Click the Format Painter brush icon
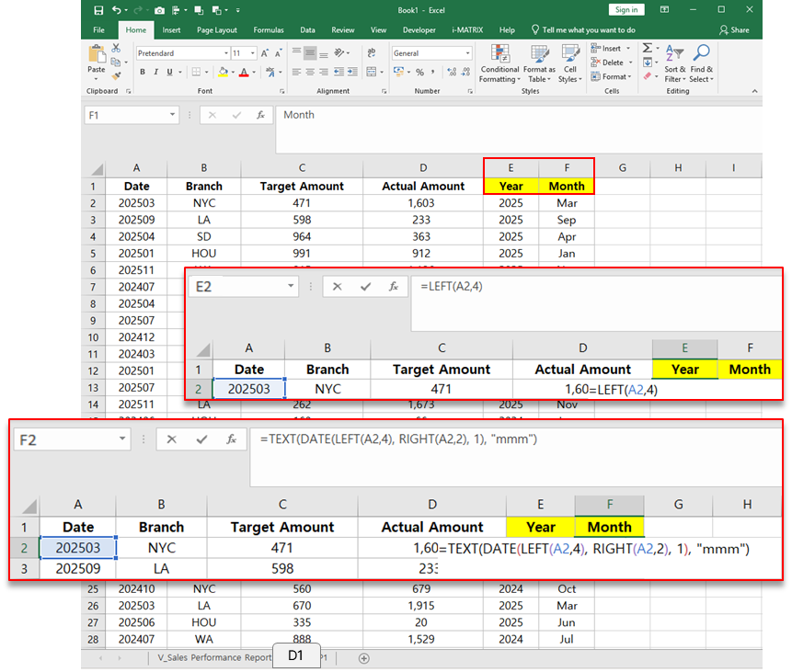The image size is (792, 672). coord(116,76)
